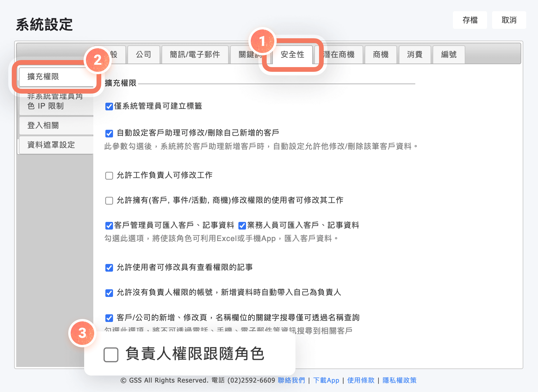The width and height of the screenshot is (538, 392).
Task: Open the 隱私權政策 link
Action: point(400,380)
